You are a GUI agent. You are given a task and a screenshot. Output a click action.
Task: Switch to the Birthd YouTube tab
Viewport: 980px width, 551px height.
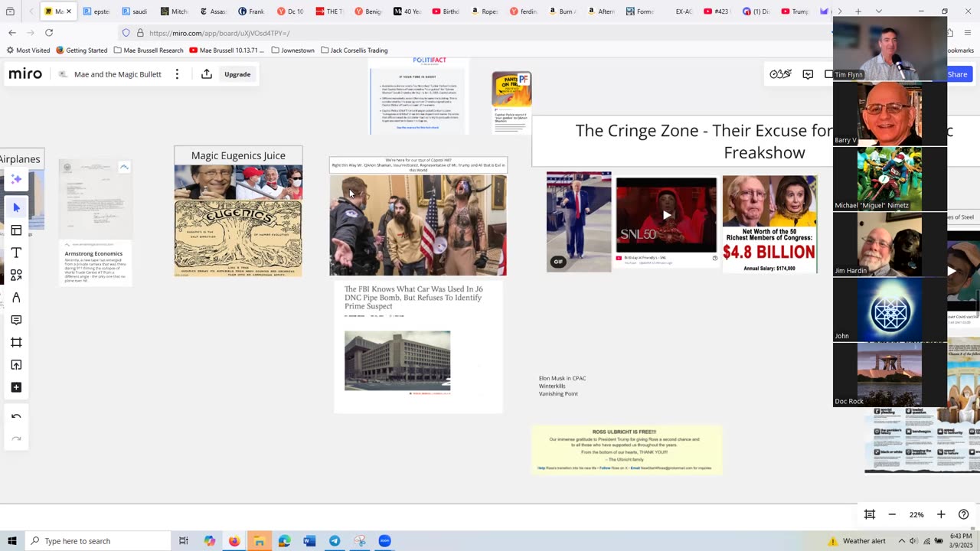[x=446, y=11]
